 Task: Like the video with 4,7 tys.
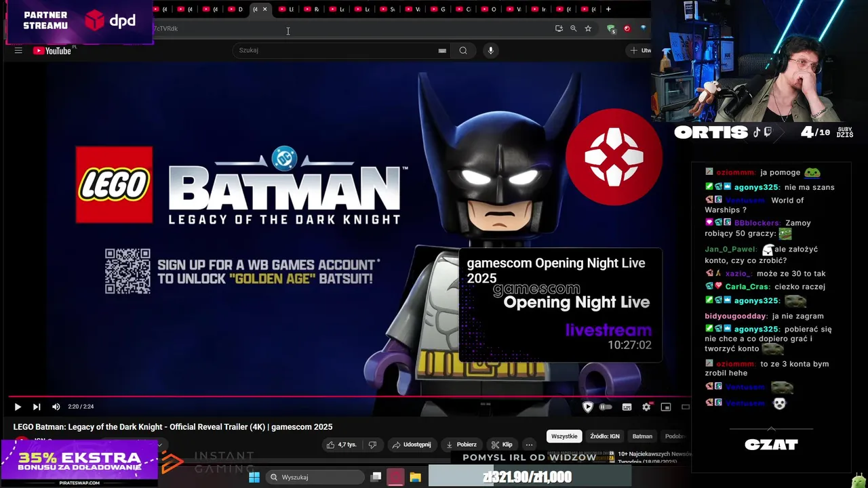pyautogui.click(x=341, y=445)
